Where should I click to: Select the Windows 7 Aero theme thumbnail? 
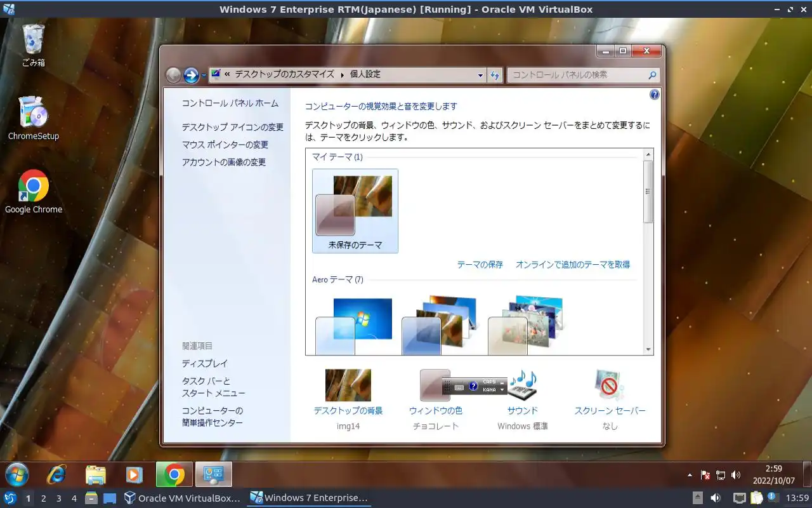tap(354, 325)
